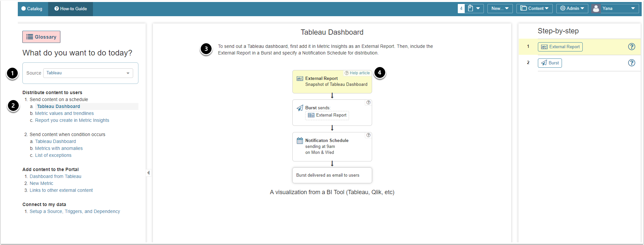Click the clipboard count badge showing 4
This screenshot has width=644, height=245.
(x=461, y=9)
